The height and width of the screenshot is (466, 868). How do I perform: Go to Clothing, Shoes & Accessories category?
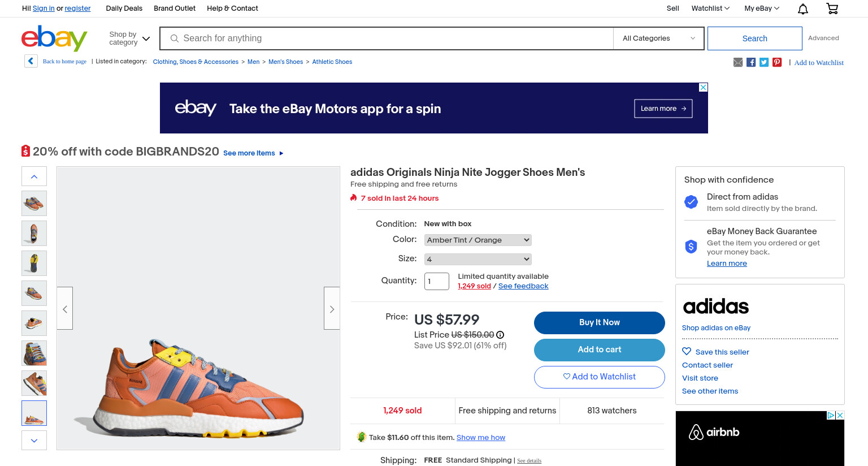point(196,62)
